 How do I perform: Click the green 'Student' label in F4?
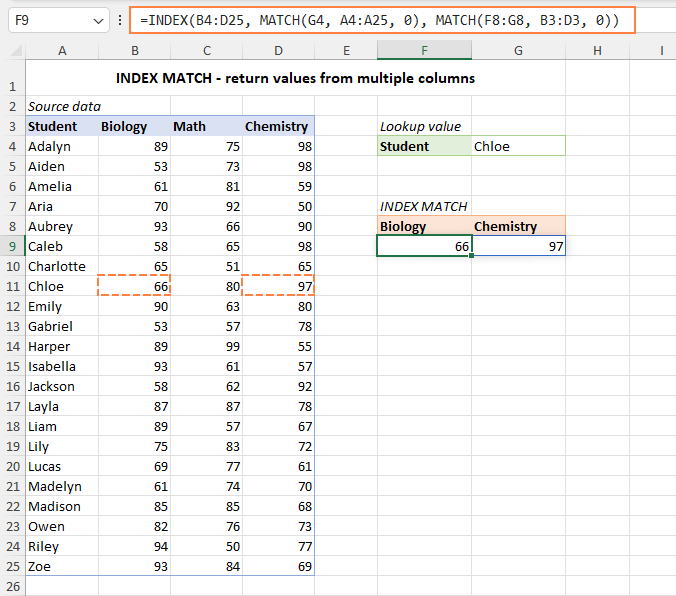pyautogui.click(x=424, y=147)
